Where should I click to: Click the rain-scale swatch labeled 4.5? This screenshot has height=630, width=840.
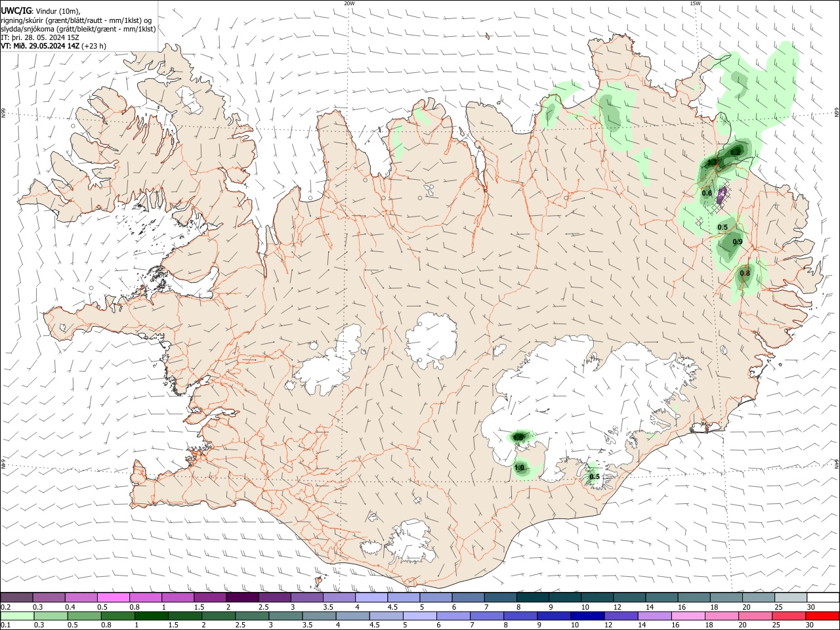pos(387,616)
